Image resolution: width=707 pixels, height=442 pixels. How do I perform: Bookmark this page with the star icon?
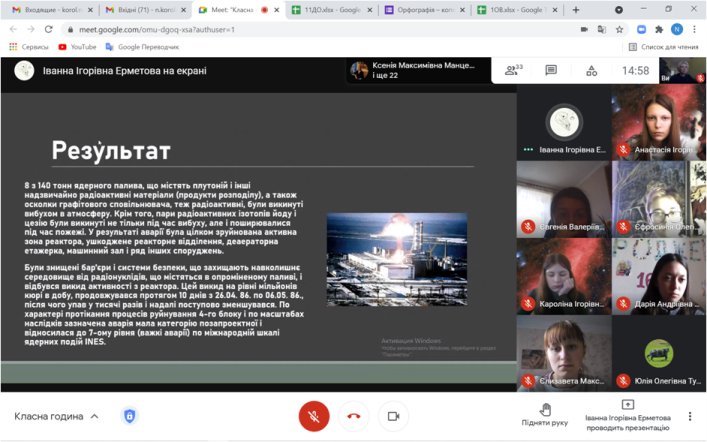[619, 29]
